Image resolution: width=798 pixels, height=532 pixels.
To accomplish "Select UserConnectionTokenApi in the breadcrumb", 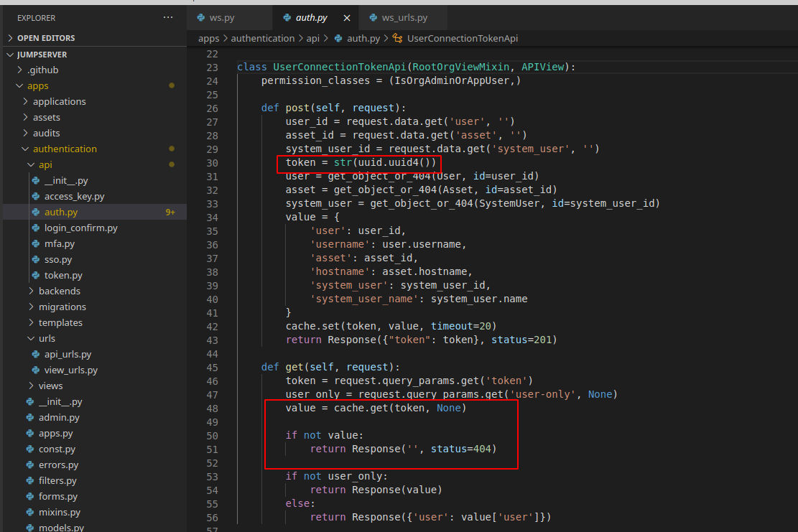I will 462,38.
